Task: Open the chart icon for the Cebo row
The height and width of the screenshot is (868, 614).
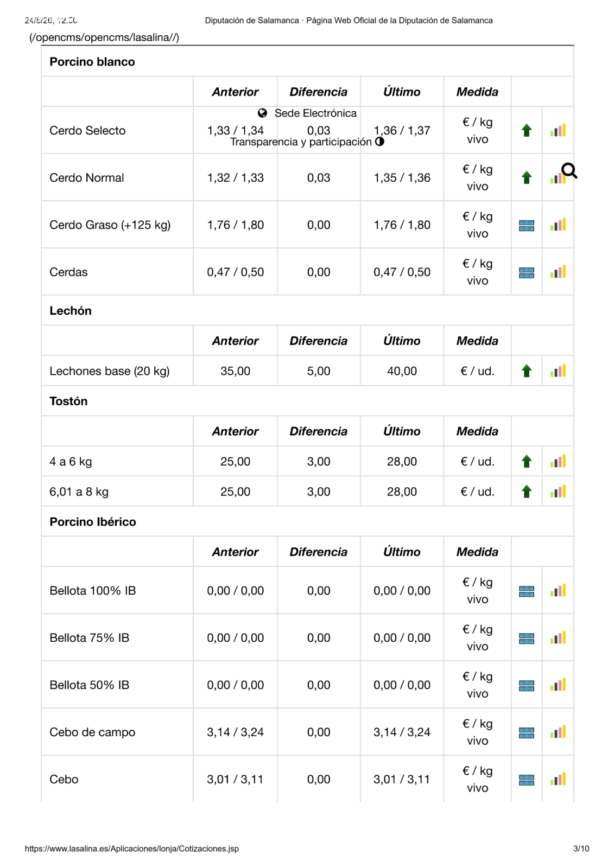Action: tap(558, 779)
